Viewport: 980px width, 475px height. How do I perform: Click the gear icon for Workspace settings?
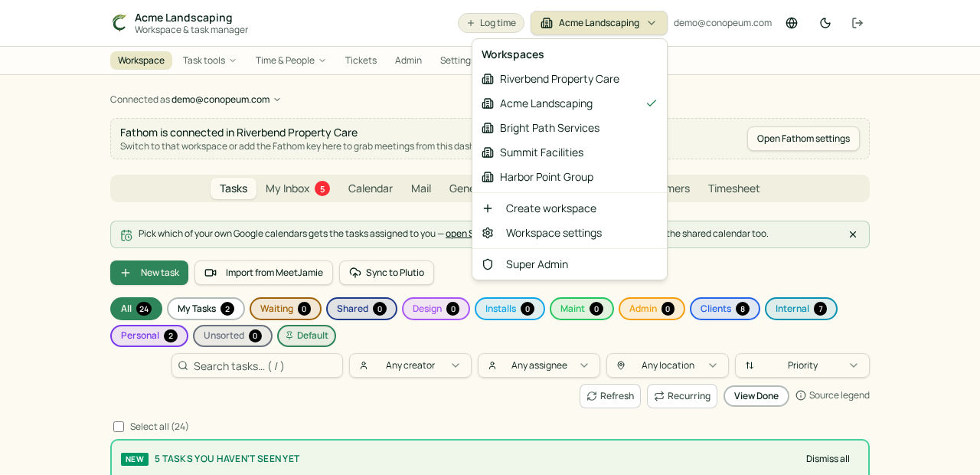tap(488, 233)
